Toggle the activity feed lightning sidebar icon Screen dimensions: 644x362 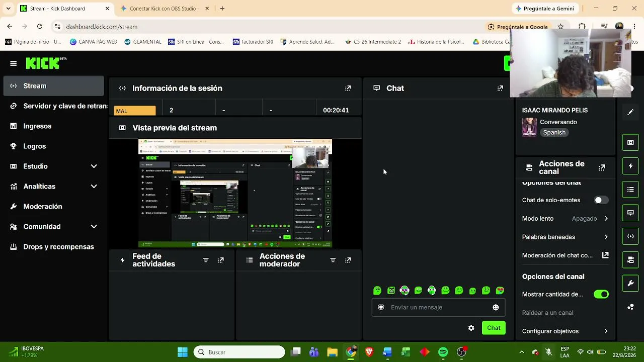click(x=630, y=166)
